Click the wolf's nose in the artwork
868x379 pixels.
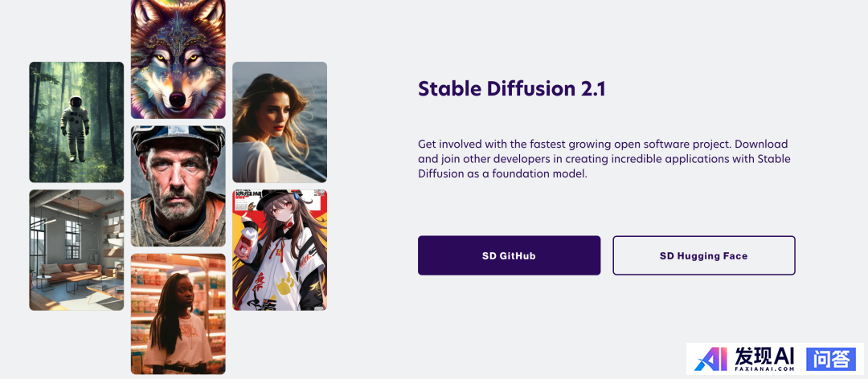tap(177, 99)
